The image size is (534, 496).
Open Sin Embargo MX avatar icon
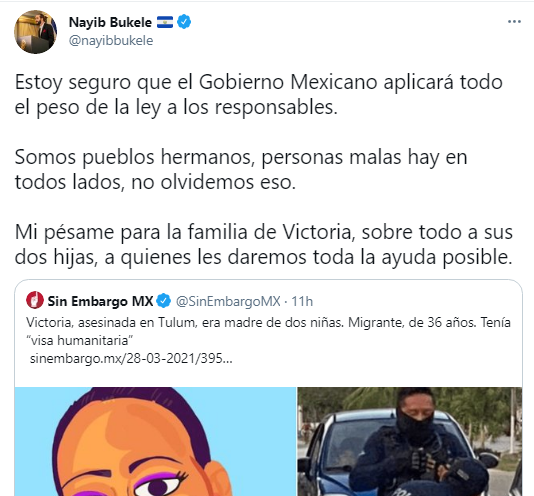click(x=35, y=300)
